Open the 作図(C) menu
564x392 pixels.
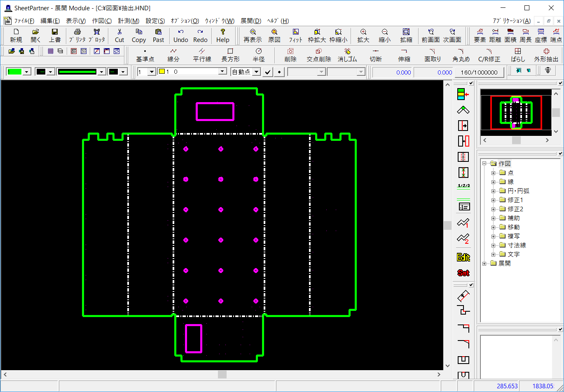click(x=102, y=21)
